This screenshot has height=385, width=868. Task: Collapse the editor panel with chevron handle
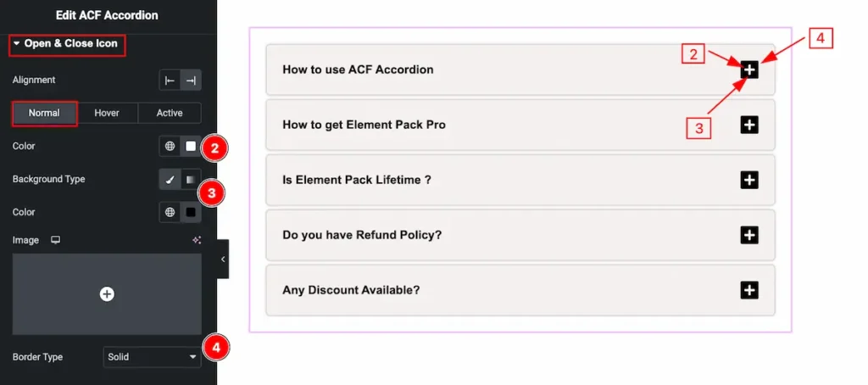tap(223, 259)
